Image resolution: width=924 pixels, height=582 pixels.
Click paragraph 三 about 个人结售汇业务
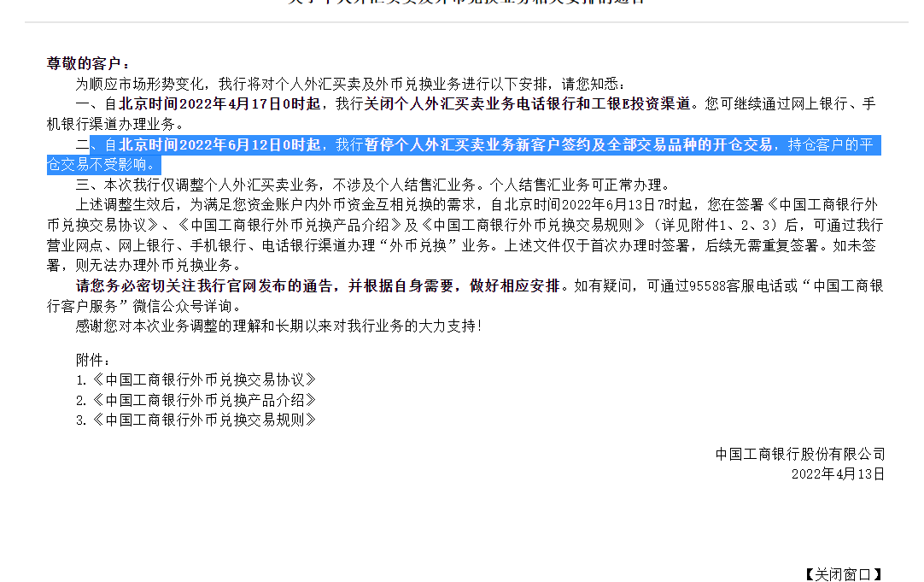[x=373, y=185]
